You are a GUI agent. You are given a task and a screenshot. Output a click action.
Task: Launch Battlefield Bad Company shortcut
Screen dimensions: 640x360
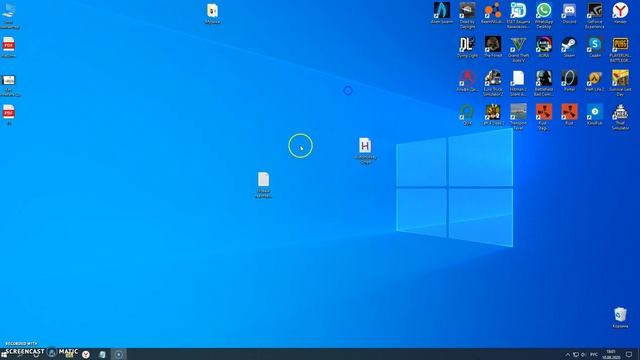click(544, 83)
